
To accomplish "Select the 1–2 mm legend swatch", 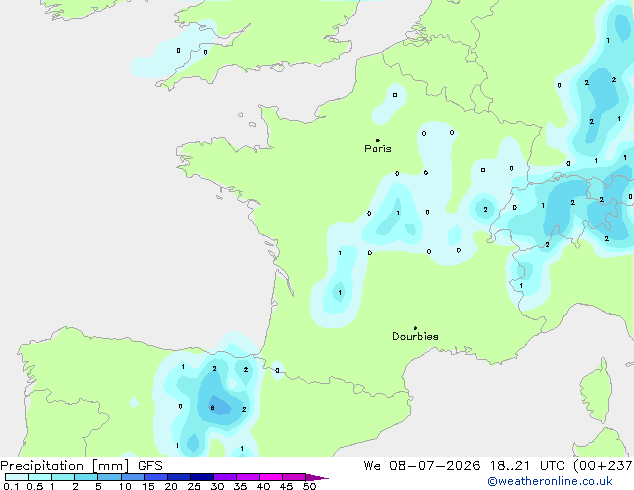I will click(63, 477).
